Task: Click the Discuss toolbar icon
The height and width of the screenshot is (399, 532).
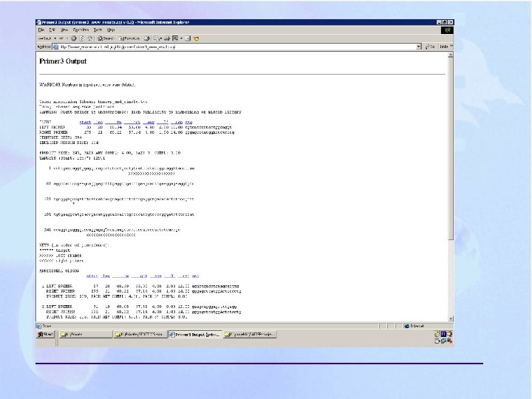Action: pos(188,38)
